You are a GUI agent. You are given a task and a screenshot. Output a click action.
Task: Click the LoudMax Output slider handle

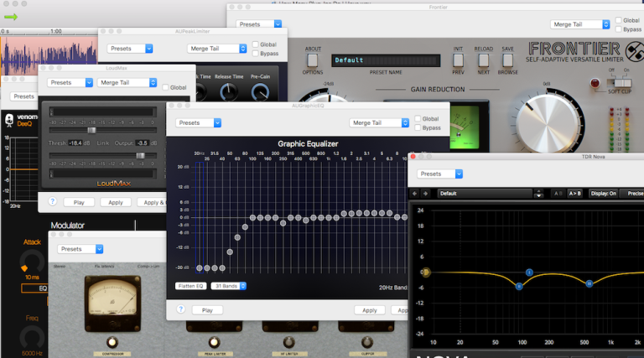[x=141, y=156]
